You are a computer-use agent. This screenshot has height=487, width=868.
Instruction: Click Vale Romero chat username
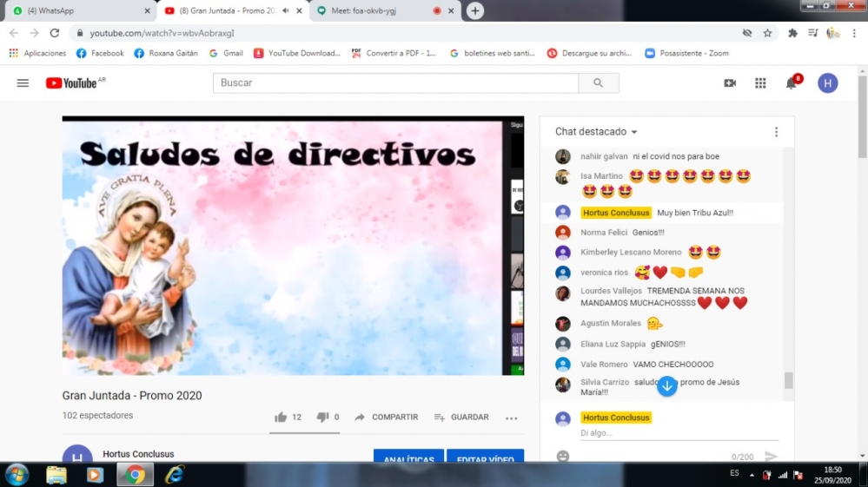pyautogui.click(x=604, y=365)
